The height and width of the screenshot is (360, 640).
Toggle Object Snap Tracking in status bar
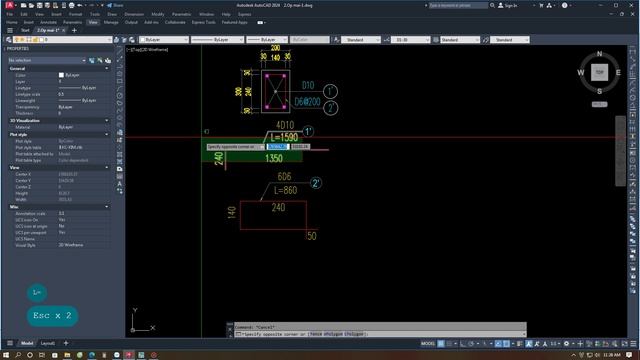pos(498,344)
